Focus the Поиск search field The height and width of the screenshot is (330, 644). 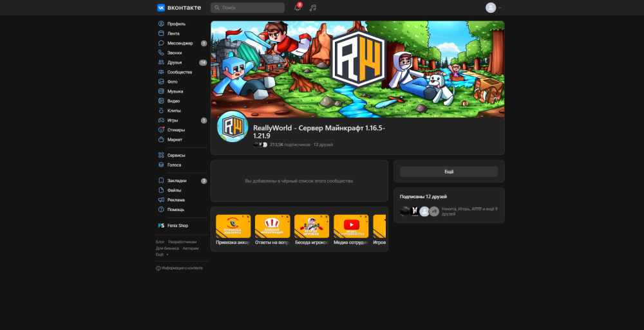248,8
